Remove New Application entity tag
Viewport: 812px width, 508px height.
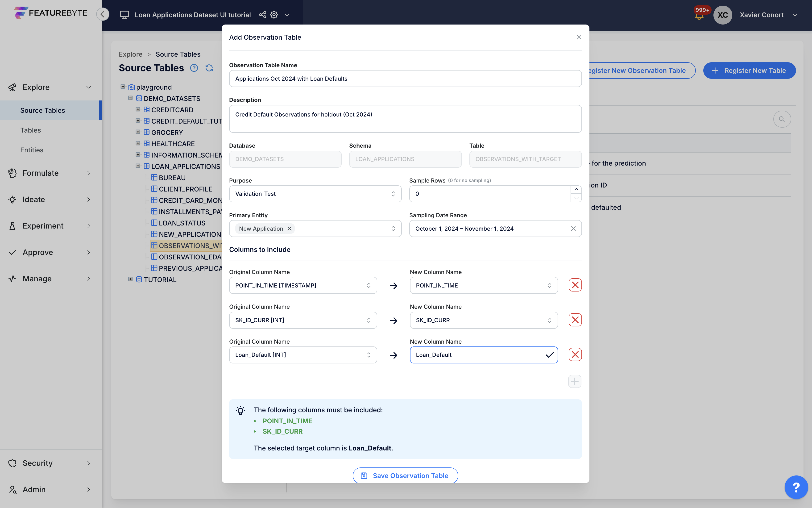point(290,229)
